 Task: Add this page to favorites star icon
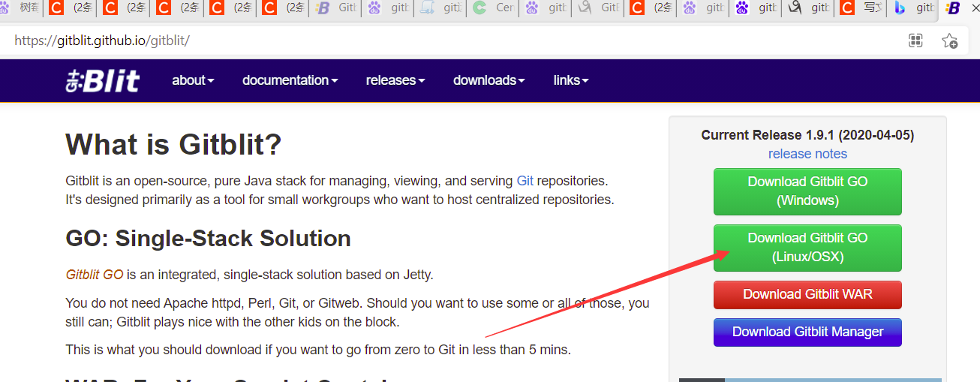tap(949, 41)
